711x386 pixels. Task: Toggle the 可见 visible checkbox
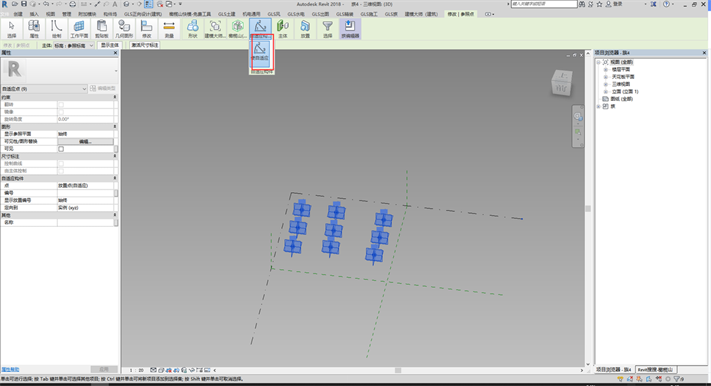click(x=61, y=149)
